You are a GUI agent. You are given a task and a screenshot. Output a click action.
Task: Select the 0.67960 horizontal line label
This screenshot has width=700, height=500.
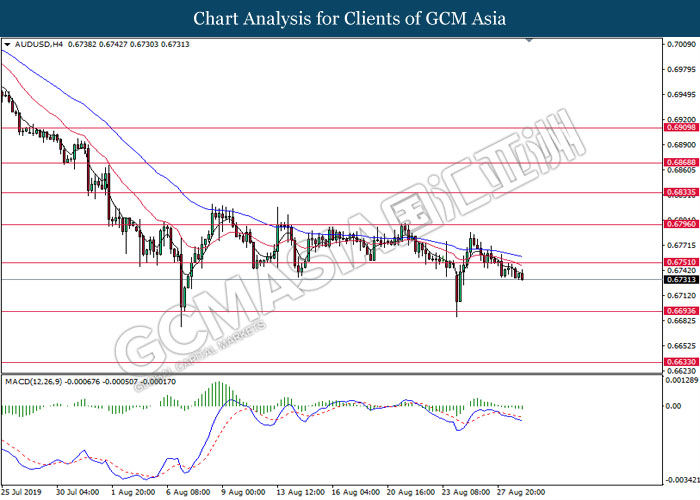pos(681,224)
